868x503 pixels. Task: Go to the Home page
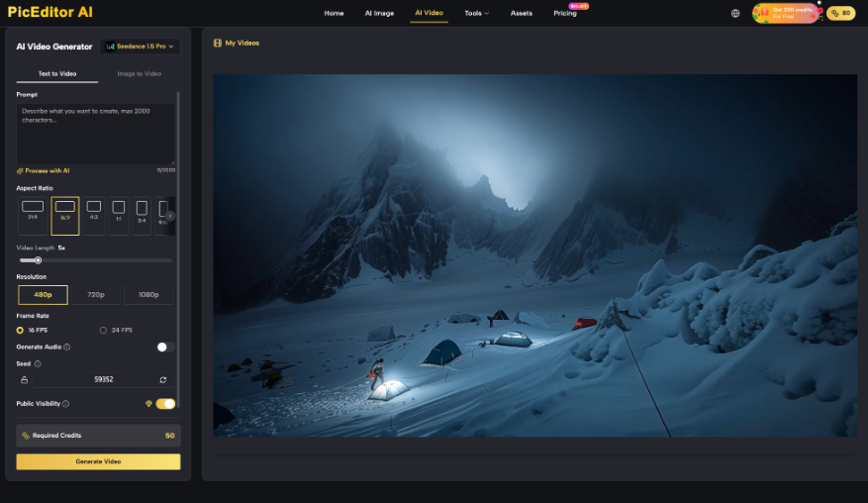(334, 13)
